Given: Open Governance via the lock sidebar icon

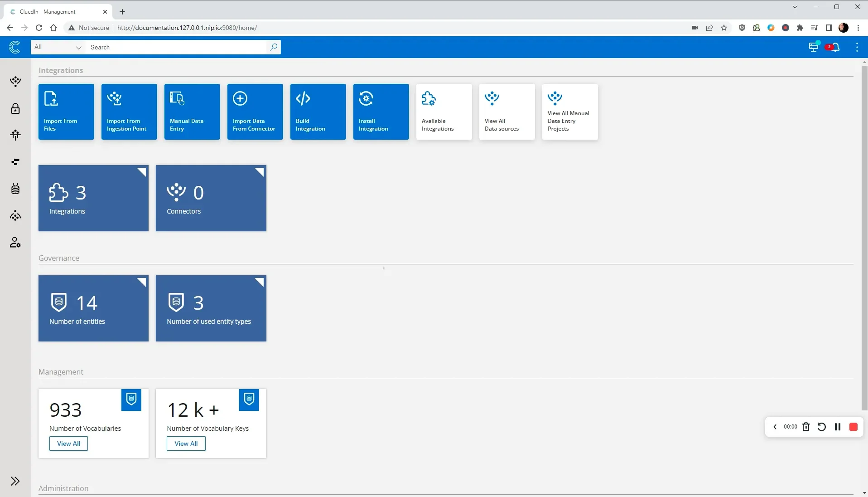Looking at the screenshot, I should (15, 109).
